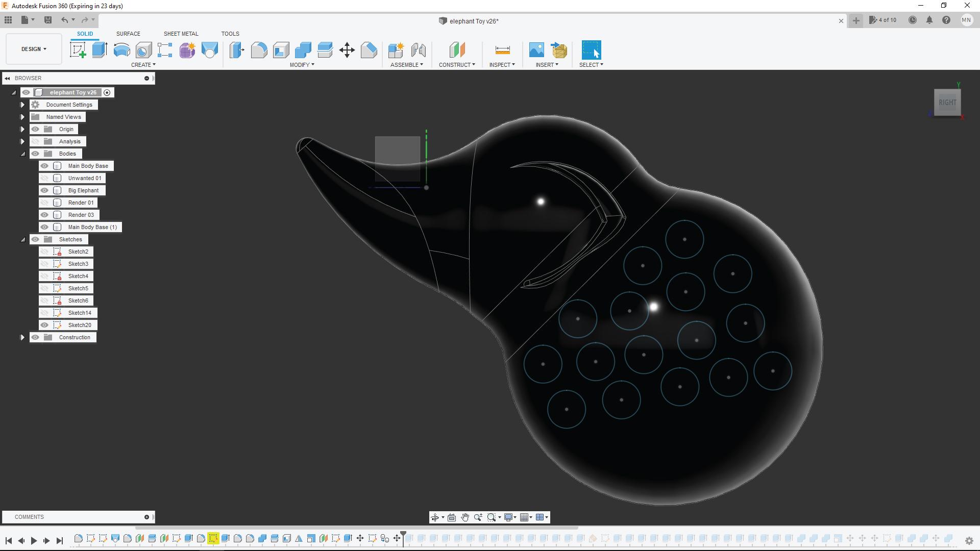Viewport: 980px width, 551px height.
Task: Open the Measure tool under Inspect
Action: click(x=502, y=49)
